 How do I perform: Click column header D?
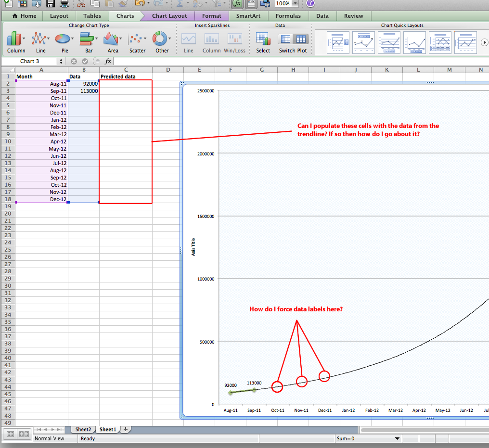click(x=168, y=69)
